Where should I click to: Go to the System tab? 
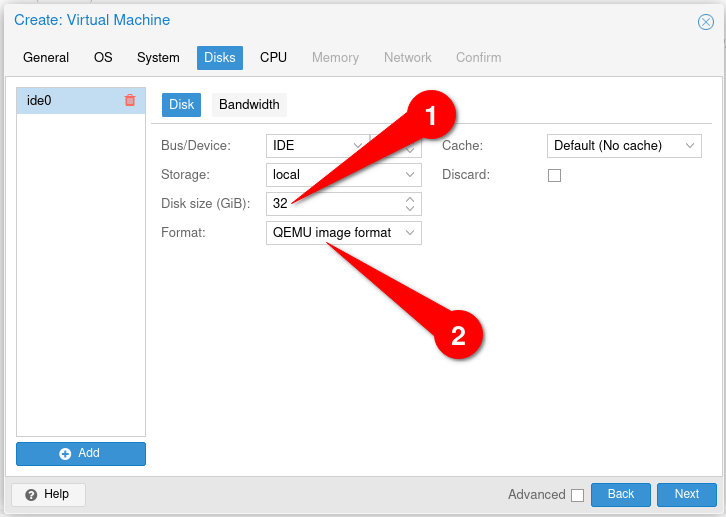[158, 58]
